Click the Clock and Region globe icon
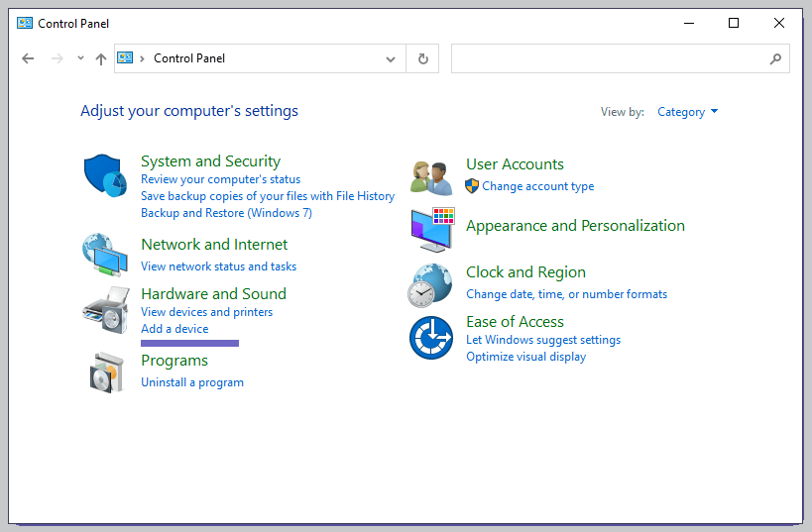812x532 pixels. click(x=430, y=285)
